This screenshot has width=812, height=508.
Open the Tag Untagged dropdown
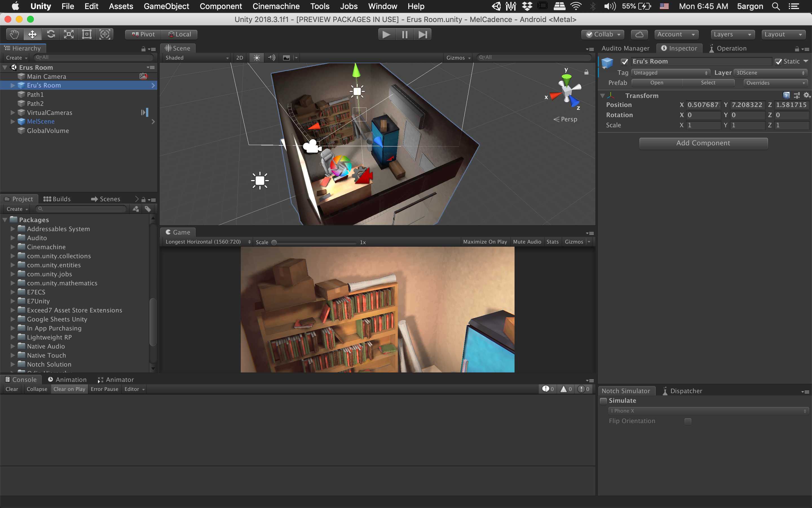(670, 73)
